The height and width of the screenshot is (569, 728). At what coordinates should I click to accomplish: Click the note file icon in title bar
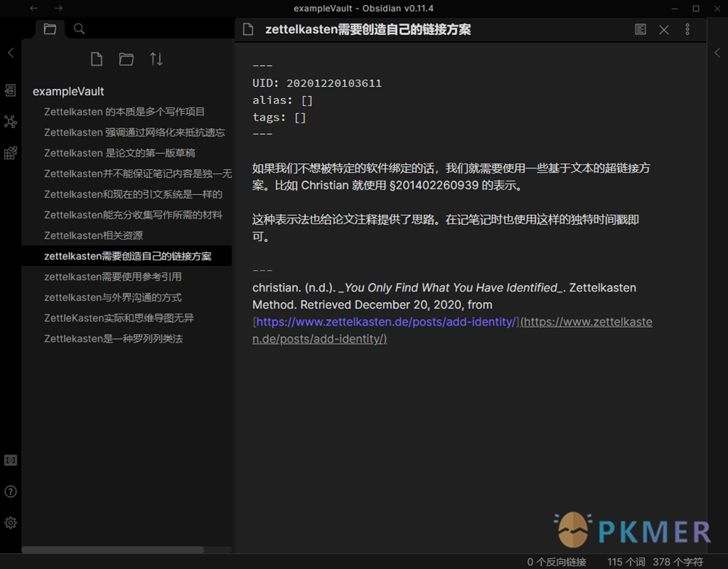[249, 29]
